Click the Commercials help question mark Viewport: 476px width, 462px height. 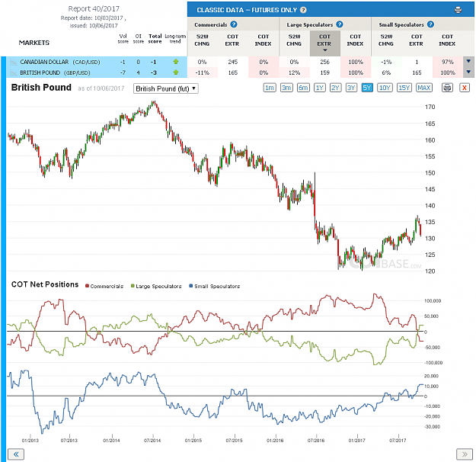(x=234, y=24)
